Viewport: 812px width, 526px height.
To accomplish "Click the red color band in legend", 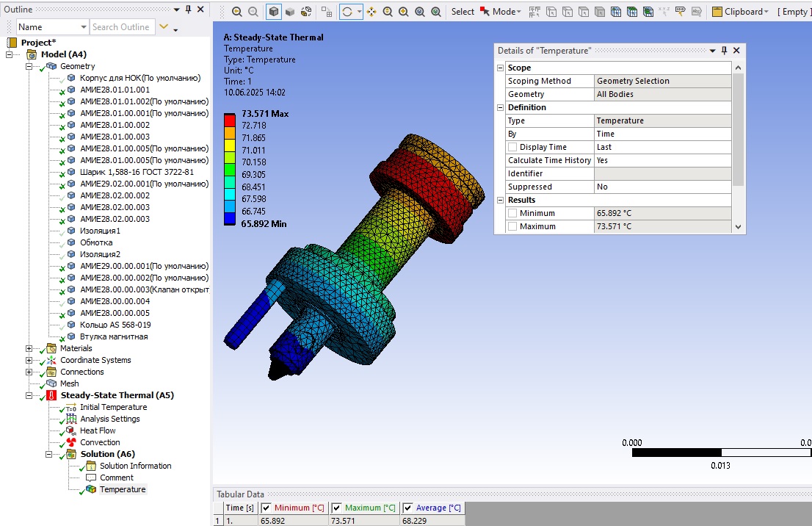I will point(229,120).
